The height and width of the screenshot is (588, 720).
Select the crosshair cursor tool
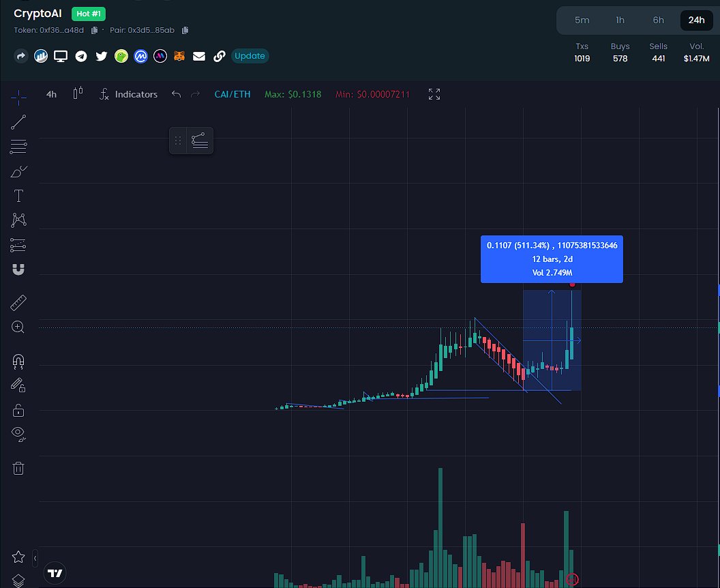coord(18,97)
